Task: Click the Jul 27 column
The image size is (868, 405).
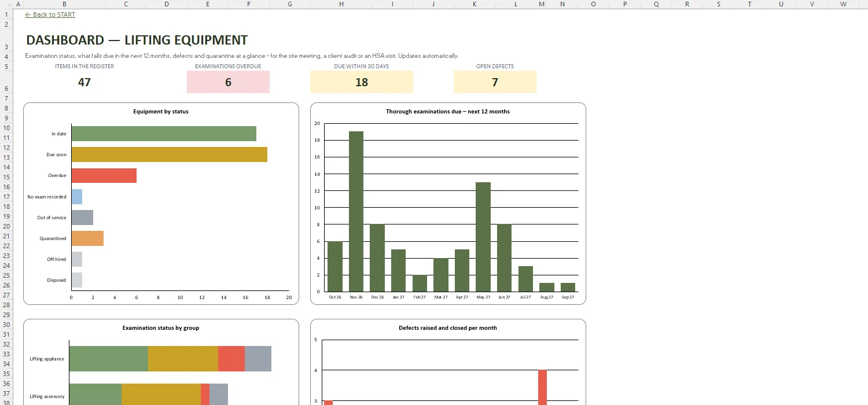Action: pos(525,279)
